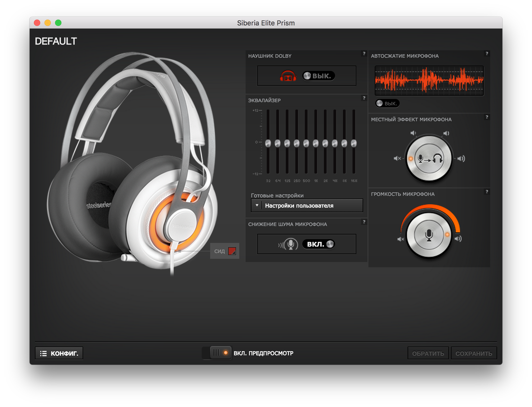Click the ОБРАТИТЬ revert button

click(x=428, y=353)
